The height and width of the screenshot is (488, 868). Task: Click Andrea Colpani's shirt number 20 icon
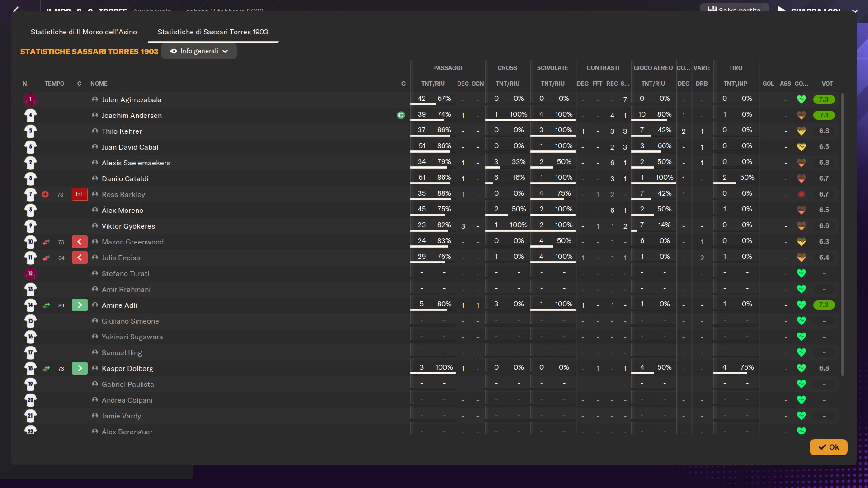(30, 400)
